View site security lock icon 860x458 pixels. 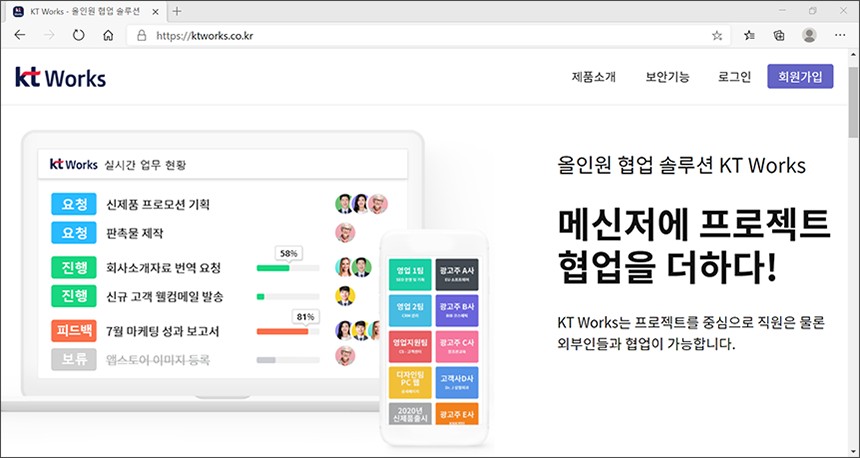click(x=142, y=36)
